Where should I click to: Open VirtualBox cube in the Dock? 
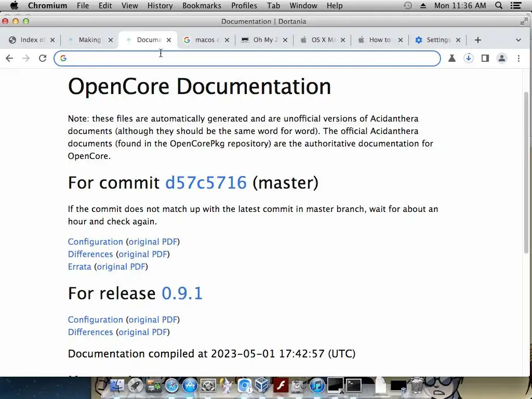[x=262, y=386]
